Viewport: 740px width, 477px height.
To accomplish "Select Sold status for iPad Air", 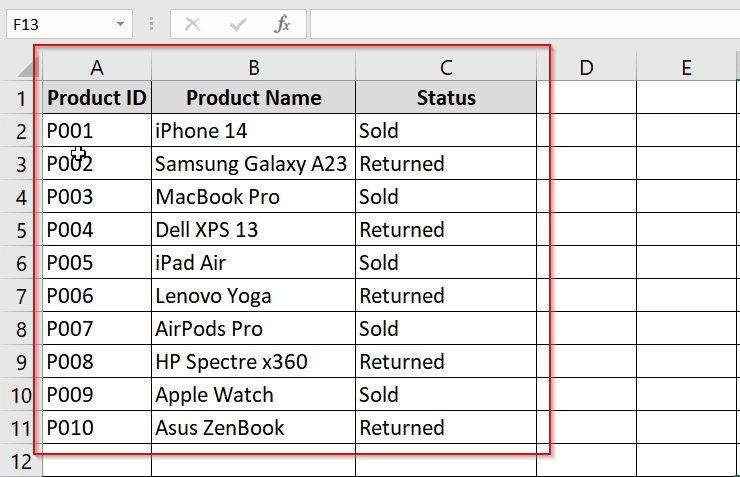I will coord(446,262).
